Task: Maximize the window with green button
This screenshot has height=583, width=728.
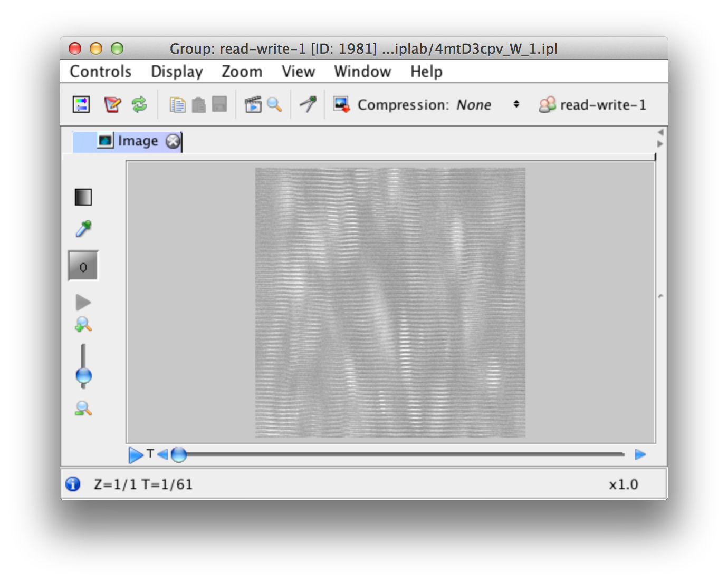Action: point(117,48)
